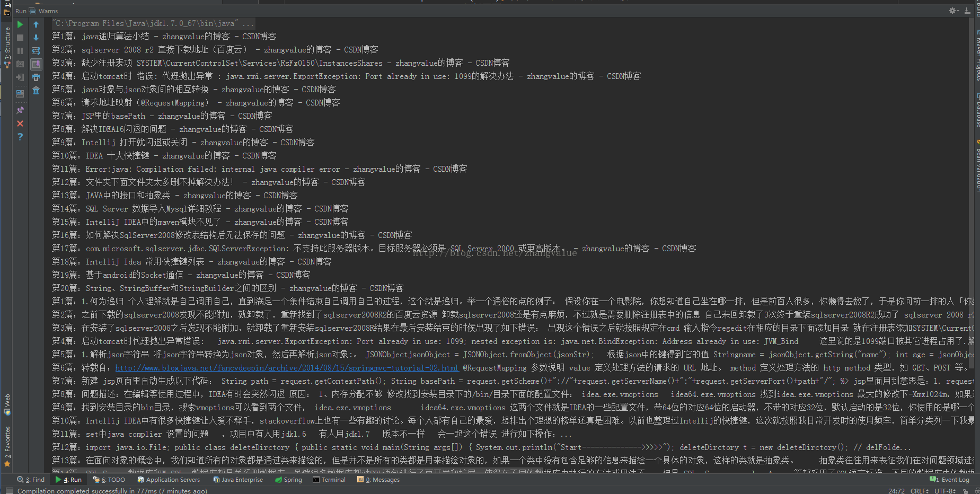Click the Print console output icon

click(36, 77)
